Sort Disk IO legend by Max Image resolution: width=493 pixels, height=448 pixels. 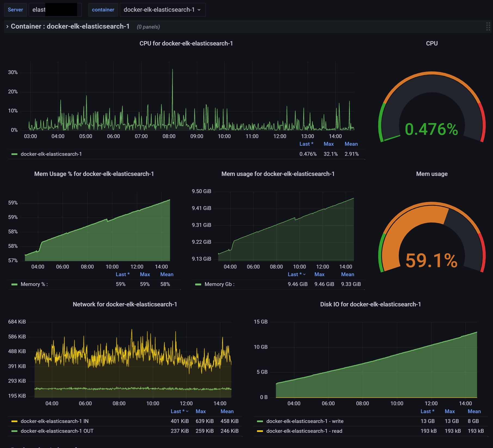tap(450, 412)
